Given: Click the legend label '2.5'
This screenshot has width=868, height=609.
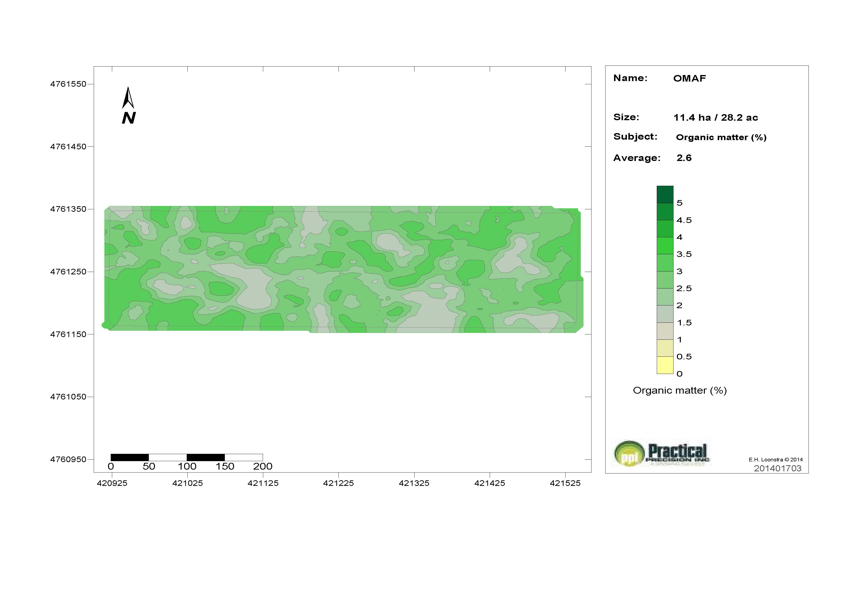Looking at the screenshot, I should click(684, 288).
